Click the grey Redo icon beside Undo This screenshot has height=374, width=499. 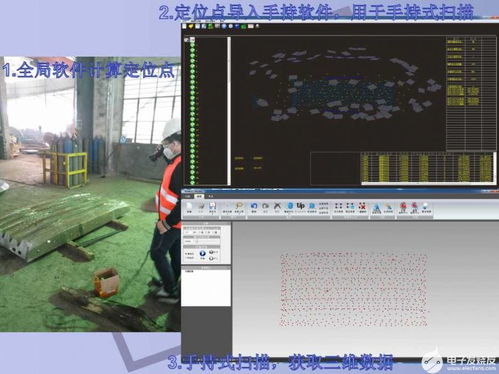(265, 206)
